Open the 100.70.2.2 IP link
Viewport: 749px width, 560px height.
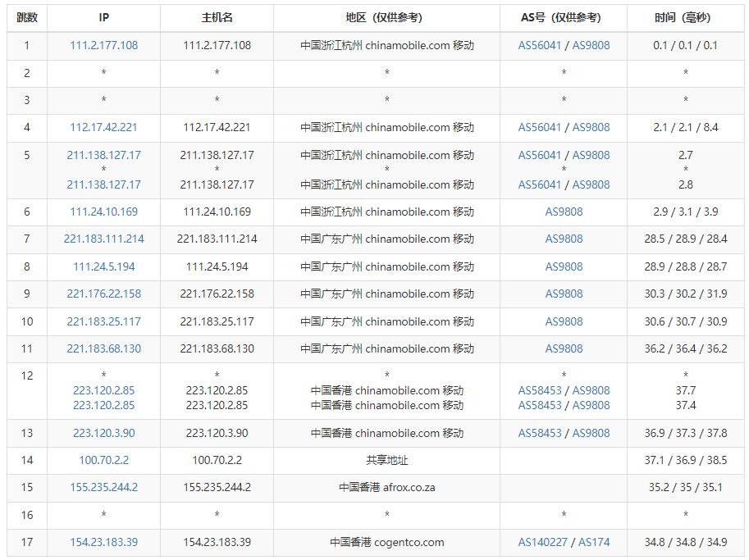(103, 460)
